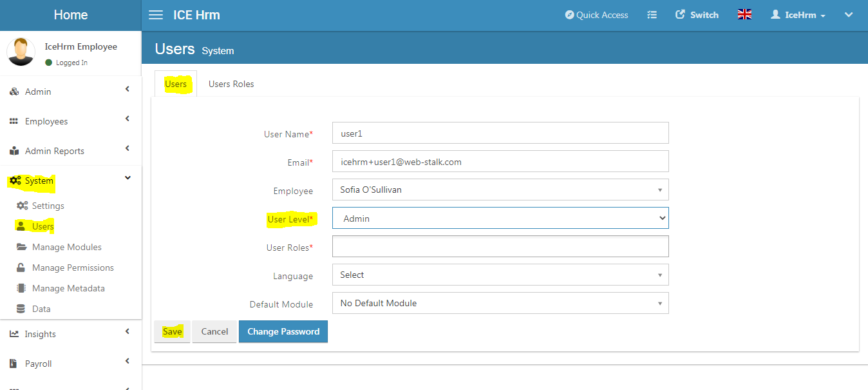The width and height of the screenshot is (868, 390).
Task: Click the IceHrm user silhouette icon
Action: click(775, 14)
